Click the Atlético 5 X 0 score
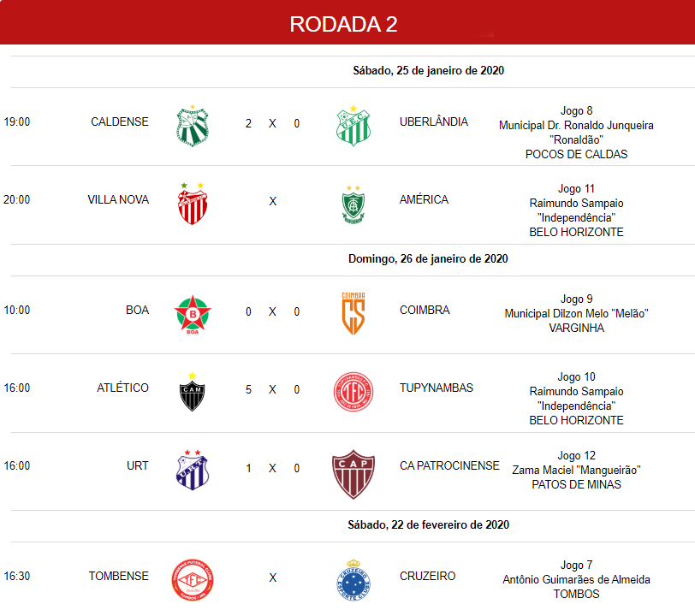695x616 pixels. point(272,389)
